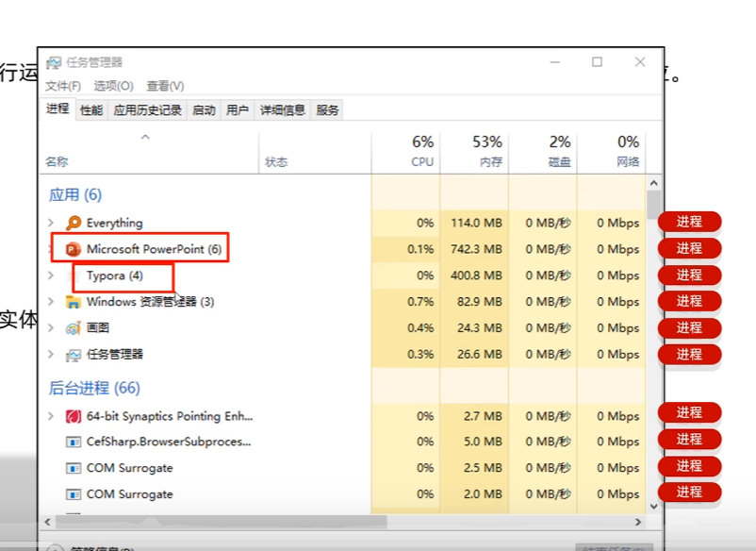The image size is (756, 551).
Task: Expand the 64-bit Synaptics Pointing entry
Action: click(51, 416)
